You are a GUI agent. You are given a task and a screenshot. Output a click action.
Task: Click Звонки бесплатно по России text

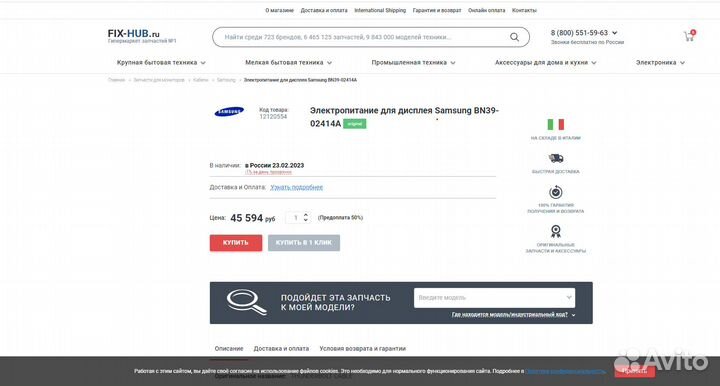tap(587, 42)
